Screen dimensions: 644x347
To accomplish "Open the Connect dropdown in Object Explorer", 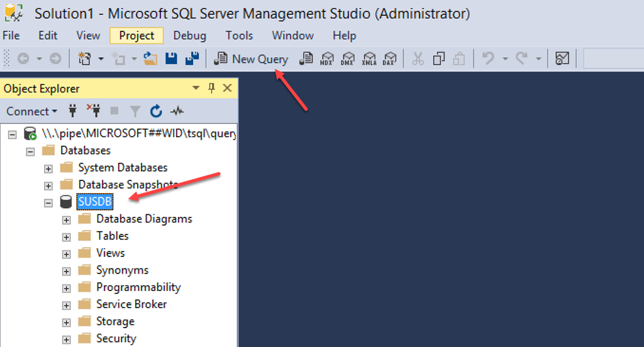I will pyautogui.click(x=31, y=111).
